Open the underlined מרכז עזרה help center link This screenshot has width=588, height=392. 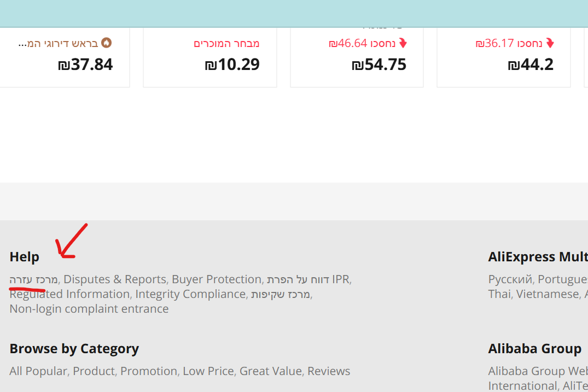pos(33,279)
